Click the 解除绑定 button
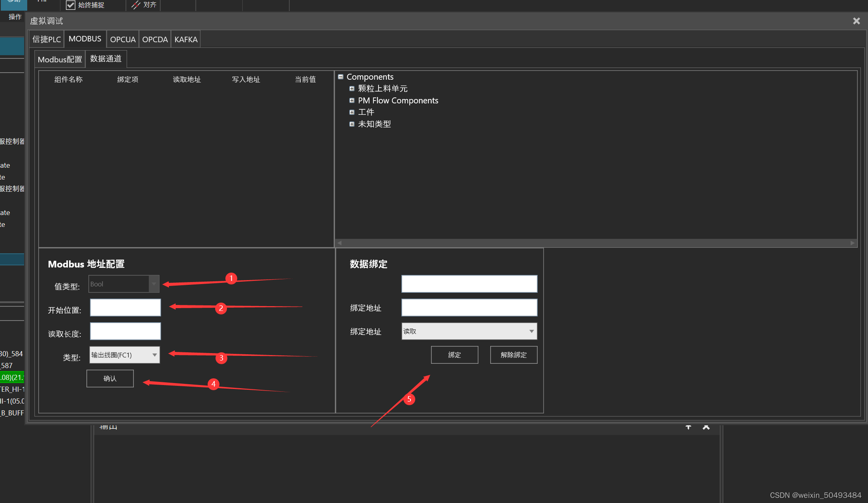The height and width of the screenshot is (503, 868). point(514,355)
